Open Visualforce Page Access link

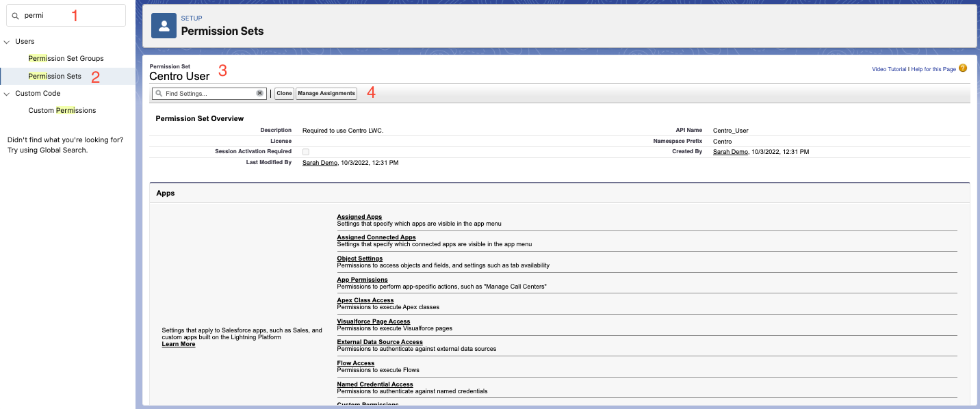(x=374, y=321)
